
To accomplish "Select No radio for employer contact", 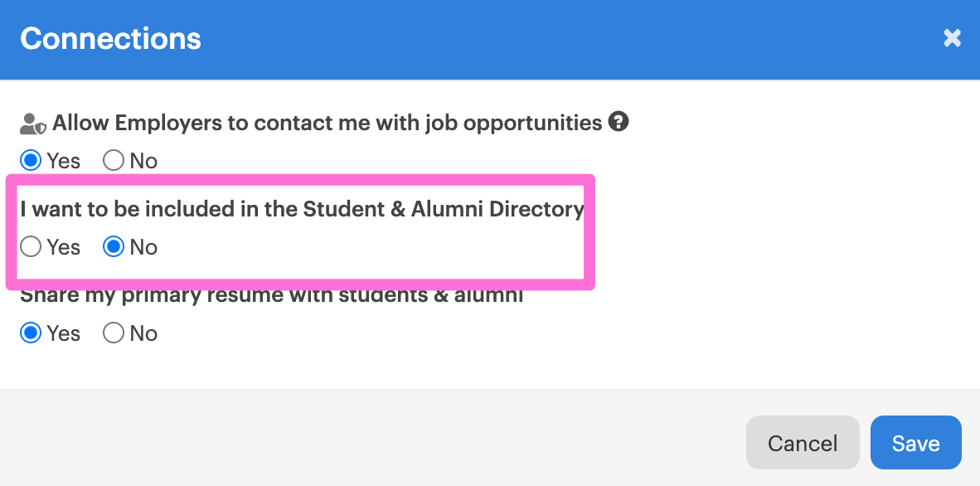I will pos(114,161).
